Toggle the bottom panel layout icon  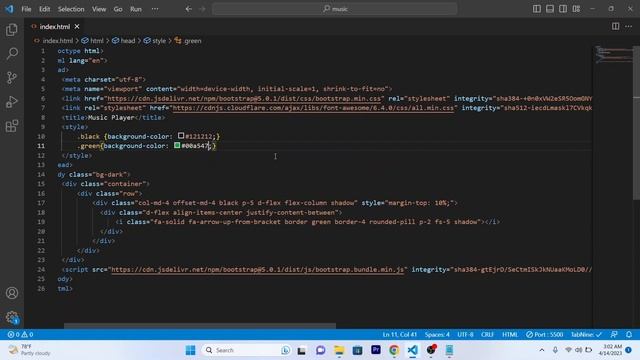pyautogui.click(x=550, y=9)
